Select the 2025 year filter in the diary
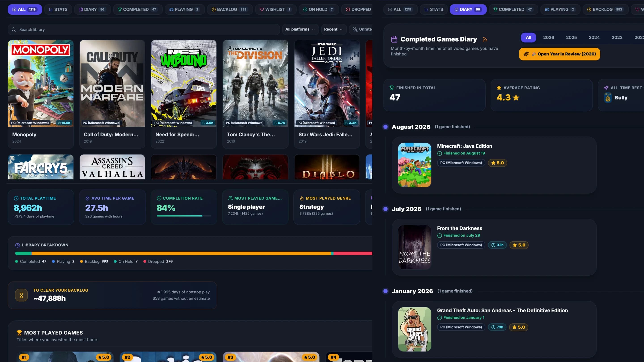This screenshot has height=362, width=644. [x=571, y=38]
